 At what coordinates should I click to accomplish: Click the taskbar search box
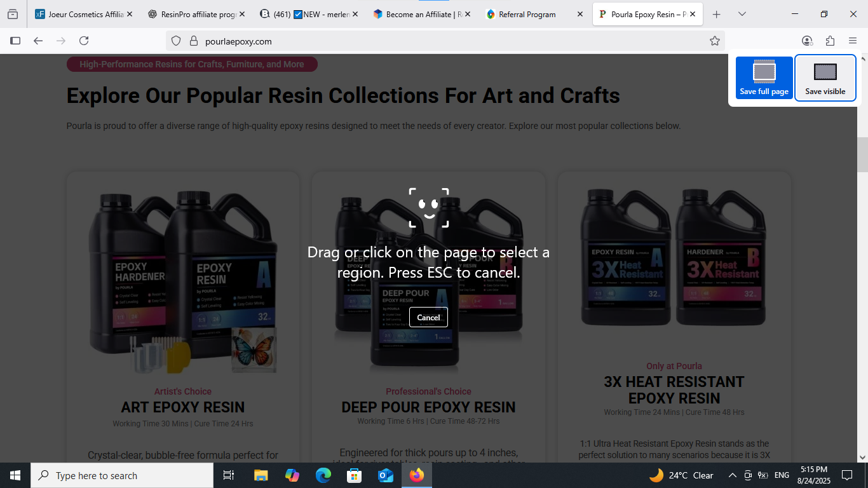pos(122,475)
